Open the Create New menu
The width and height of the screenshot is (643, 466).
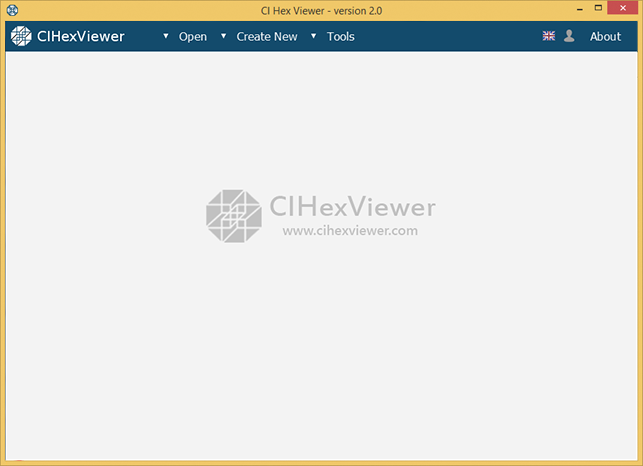[267, 37]
